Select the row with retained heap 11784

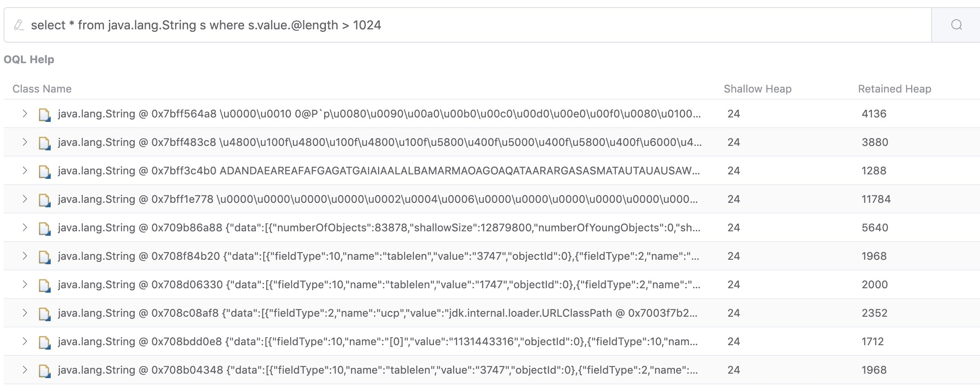tap(876, 199)
